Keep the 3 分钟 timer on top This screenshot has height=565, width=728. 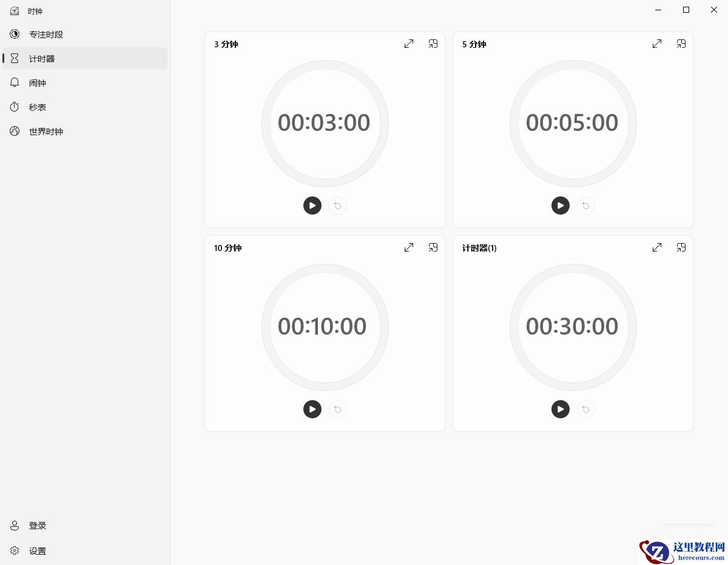point(433,44)
